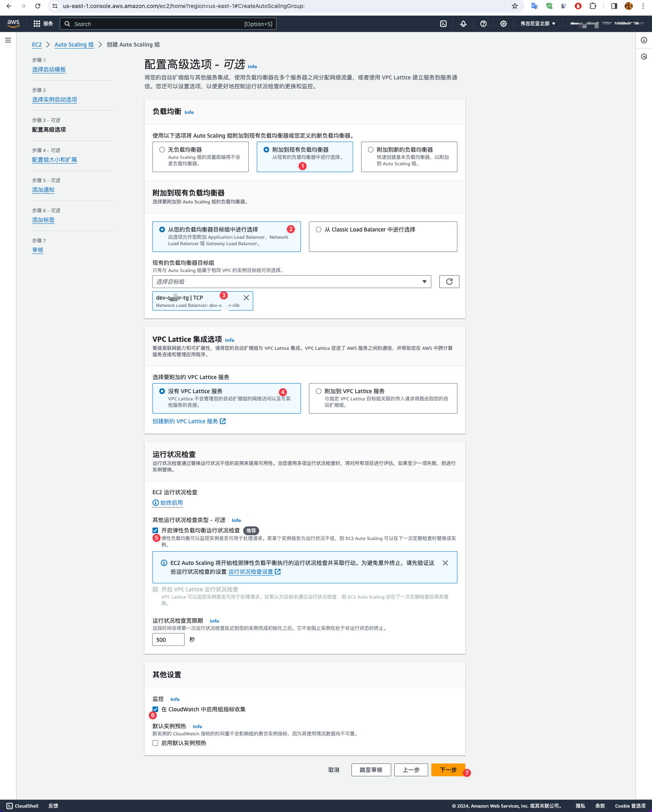The height and width of the screenshot is (812, 652).
Task: Click the AWS logo home icon
Action: tap(13, 24)
